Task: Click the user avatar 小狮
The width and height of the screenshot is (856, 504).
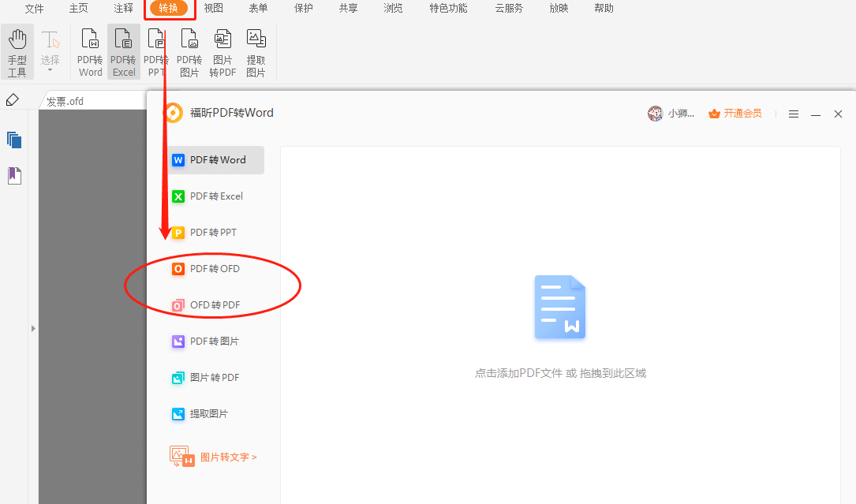Action: click(x=656, y=114)
